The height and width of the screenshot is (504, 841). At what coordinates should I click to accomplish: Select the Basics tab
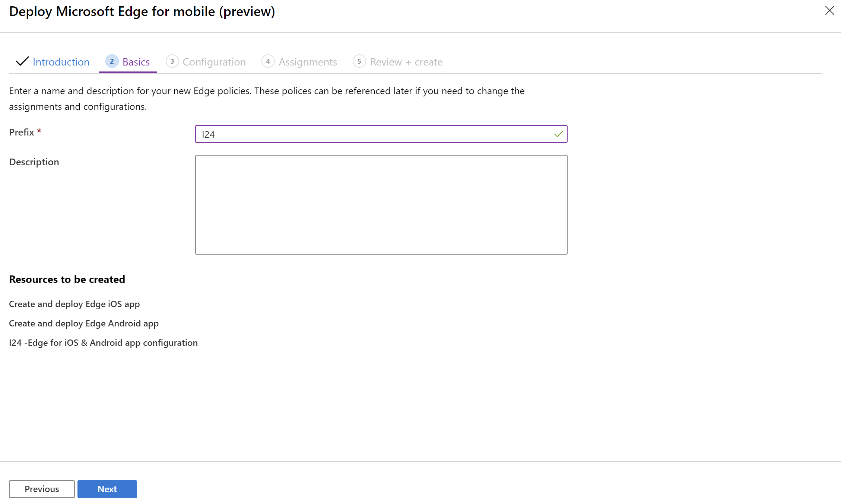click(128, 62)
